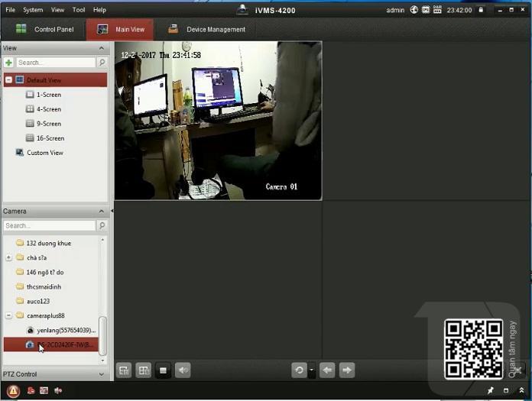Click the Camera panel search field
Image resolution: width=532 pixels, height=401 pixels.
point(50,226)
